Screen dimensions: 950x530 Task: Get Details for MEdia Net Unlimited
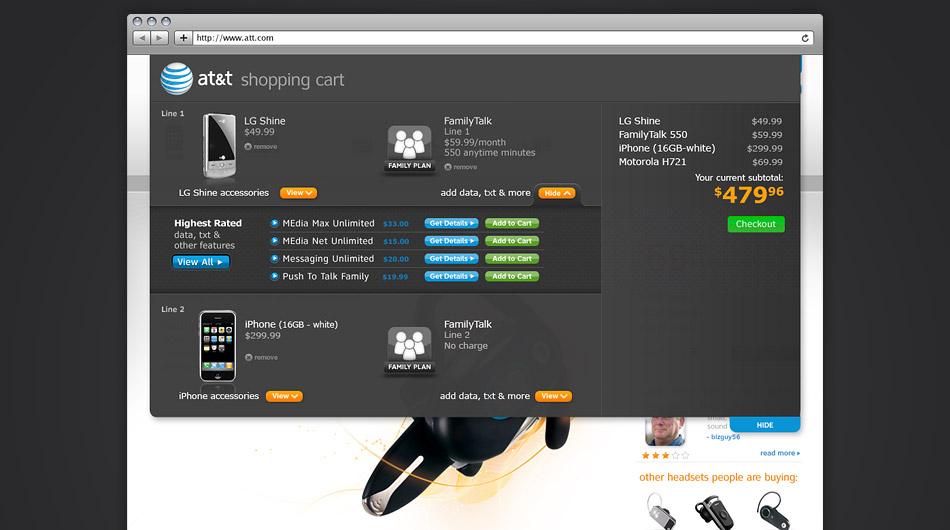pyautogui.click(x=451, y=240)
